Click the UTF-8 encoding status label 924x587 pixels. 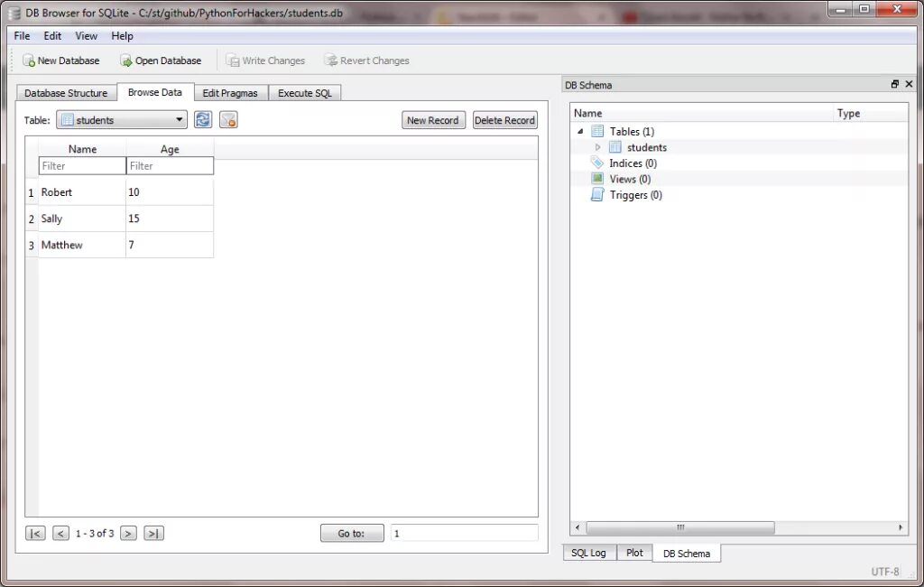[885, 571]
